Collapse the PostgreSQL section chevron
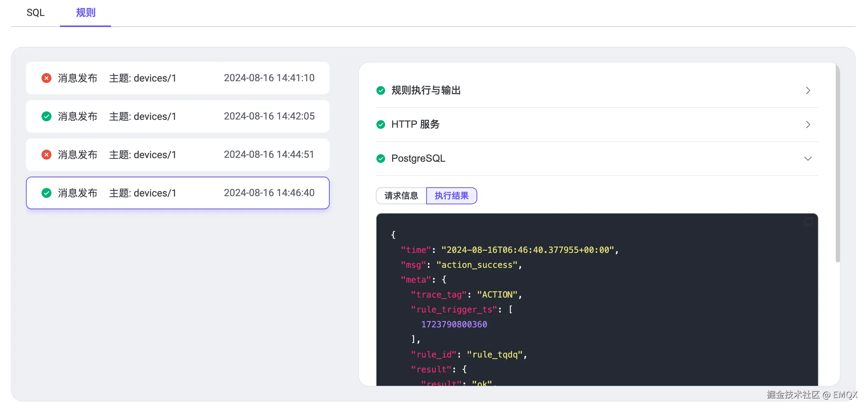The image size is (868, 410). pos(808,159)
